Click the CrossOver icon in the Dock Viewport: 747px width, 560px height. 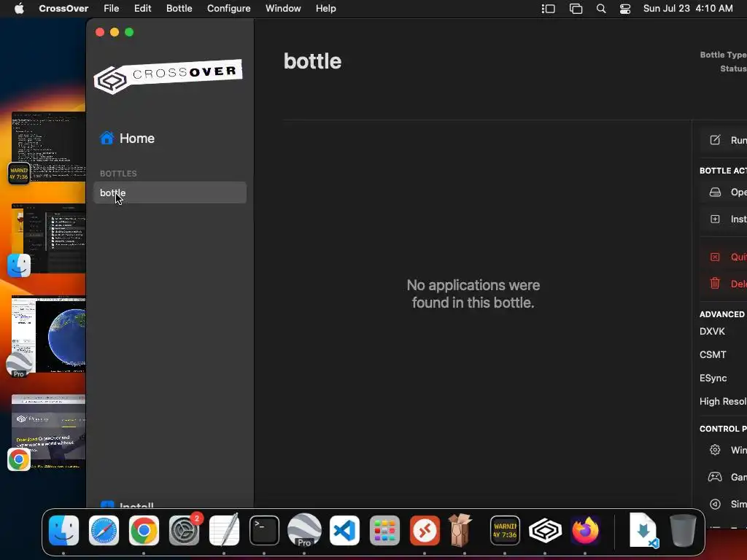point(545,531)
